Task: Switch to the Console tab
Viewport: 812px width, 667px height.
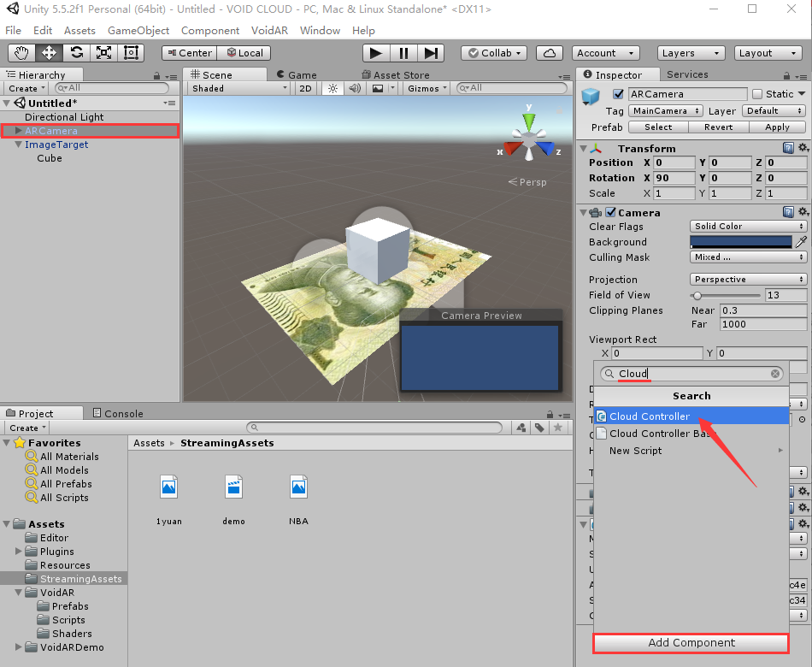Action: pos(118,413)
